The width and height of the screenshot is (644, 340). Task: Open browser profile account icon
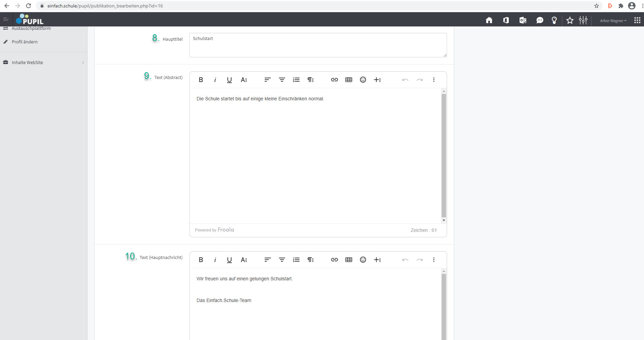point(632,6)
